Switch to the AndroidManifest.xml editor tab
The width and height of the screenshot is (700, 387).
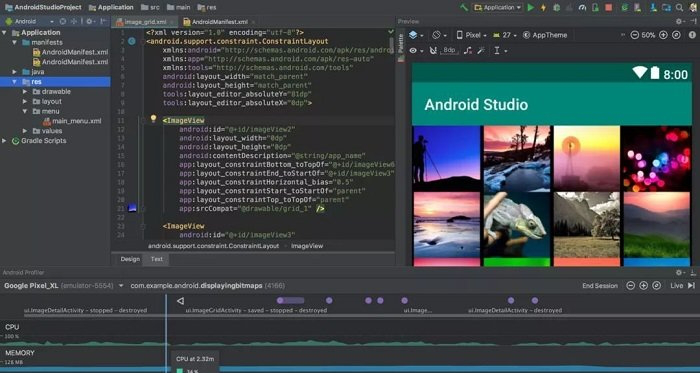point(218,21)
